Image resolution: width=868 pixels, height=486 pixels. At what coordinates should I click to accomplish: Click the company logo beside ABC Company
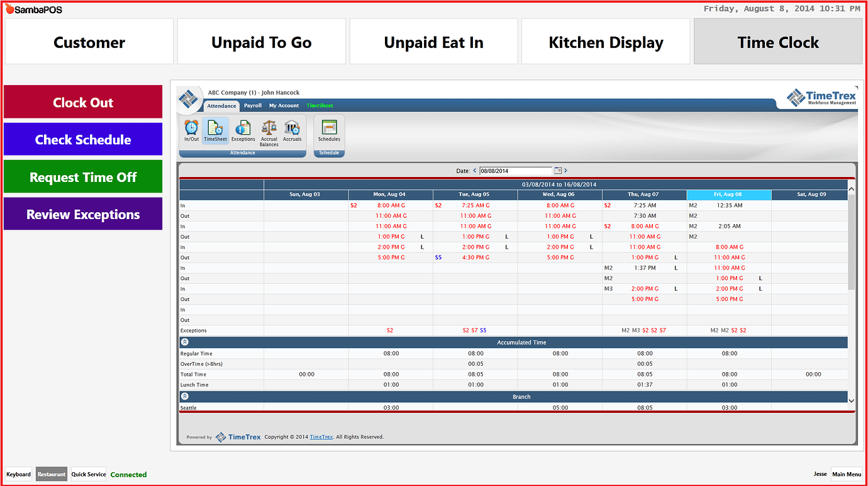187,99
